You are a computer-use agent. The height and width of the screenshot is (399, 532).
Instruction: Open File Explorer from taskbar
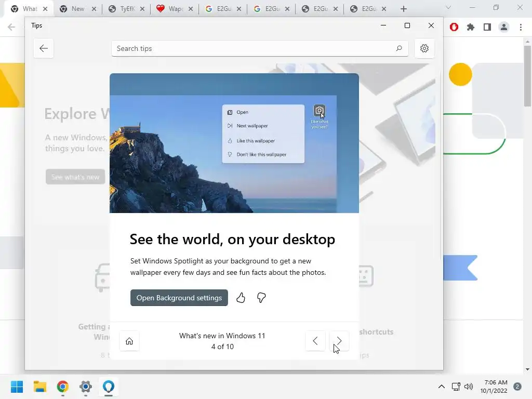pyautogui.click(x=39, y=387)
